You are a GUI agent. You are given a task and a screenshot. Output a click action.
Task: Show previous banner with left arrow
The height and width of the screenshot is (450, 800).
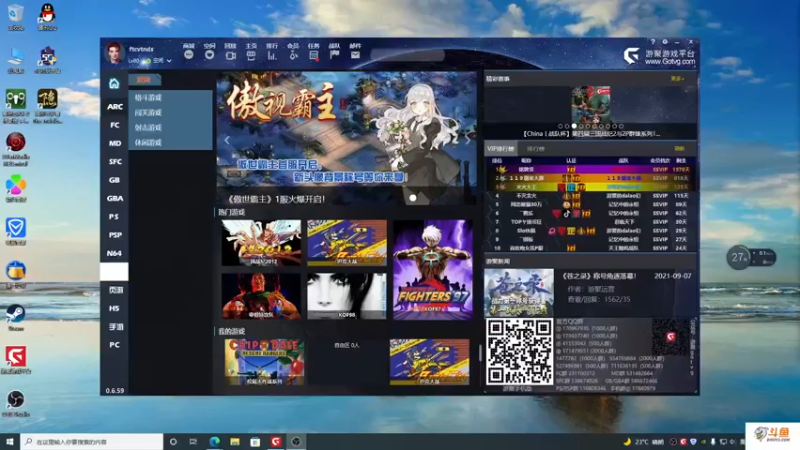click(x=227, y=140)
